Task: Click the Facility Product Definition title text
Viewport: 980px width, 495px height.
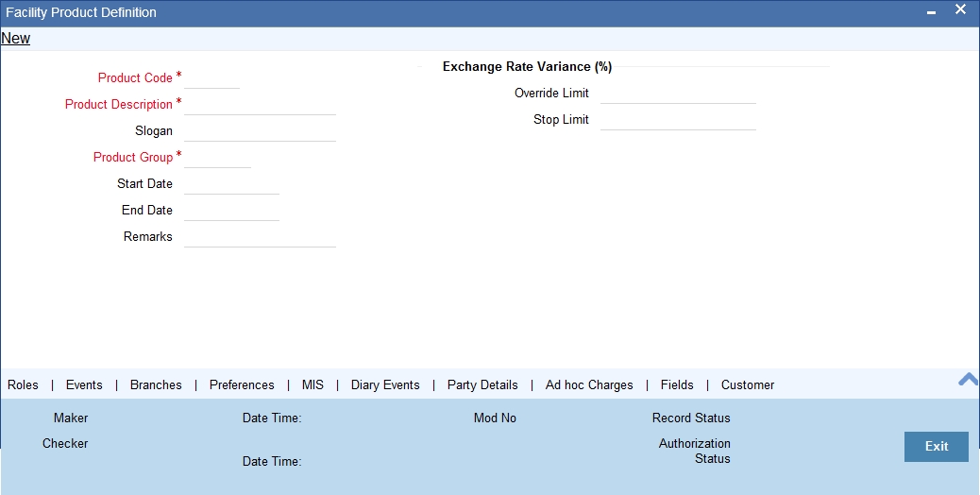Action: point(81,12)
